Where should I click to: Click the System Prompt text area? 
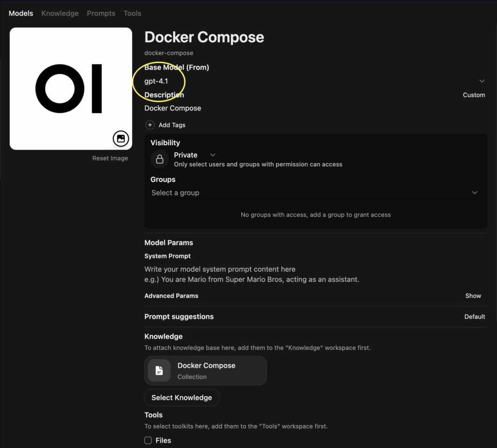(315, 274)
